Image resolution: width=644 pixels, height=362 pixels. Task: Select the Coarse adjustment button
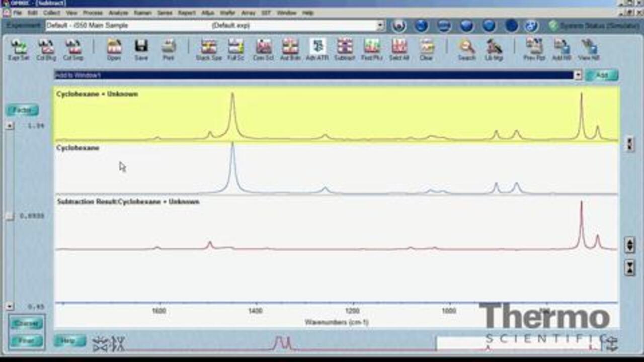point(26,324)
